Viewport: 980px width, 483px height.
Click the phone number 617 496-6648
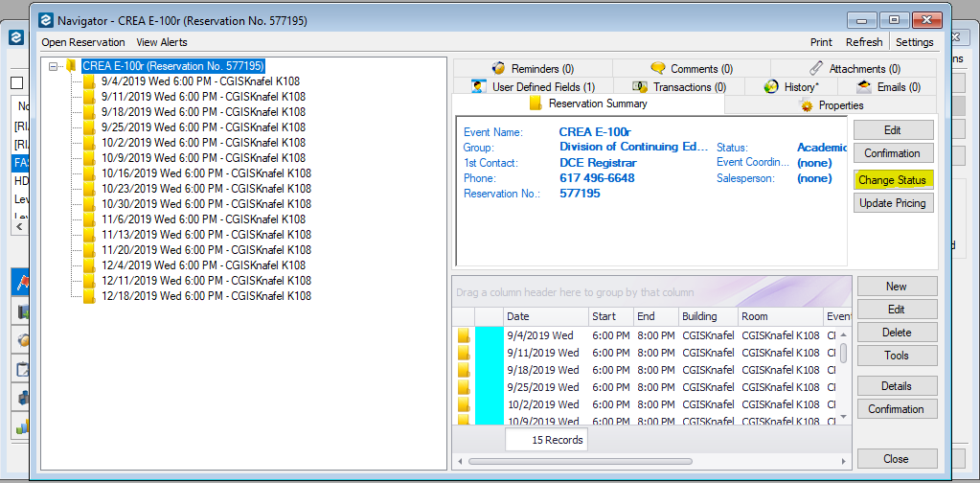click(x=597, y=178)
